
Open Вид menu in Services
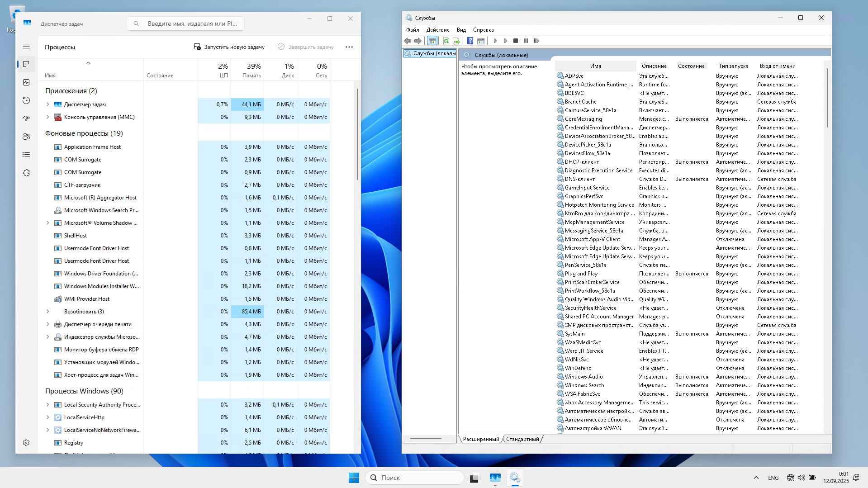pos(461,30)
